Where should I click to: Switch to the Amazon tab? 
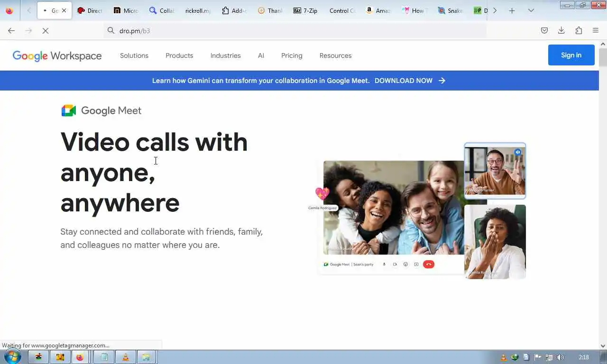coord(378,10)
